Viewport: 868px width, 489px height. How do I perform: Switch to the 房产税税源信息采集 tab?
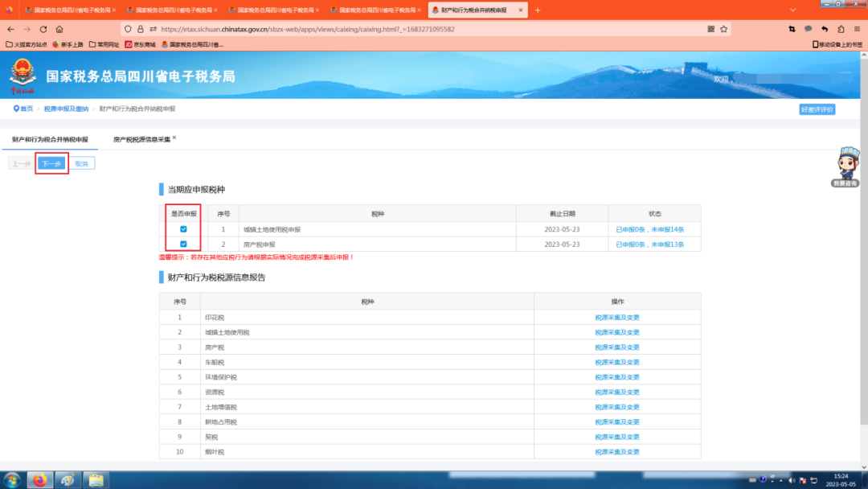coord(141,139)
